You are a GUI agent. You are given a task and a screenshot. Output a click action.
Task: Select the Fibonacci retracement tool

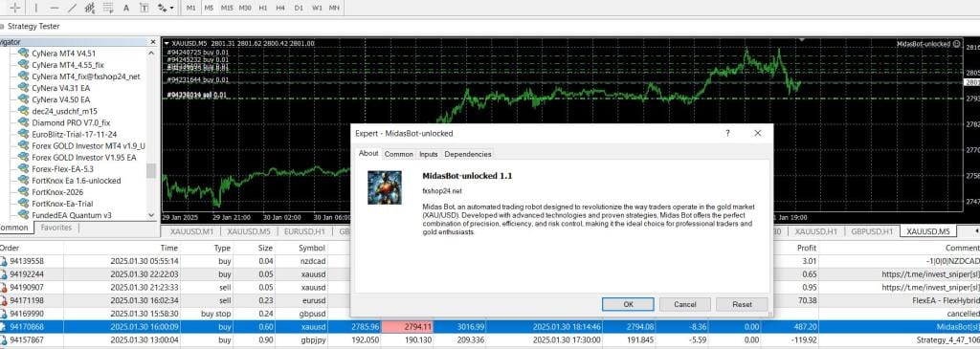(x=108, y=8)
